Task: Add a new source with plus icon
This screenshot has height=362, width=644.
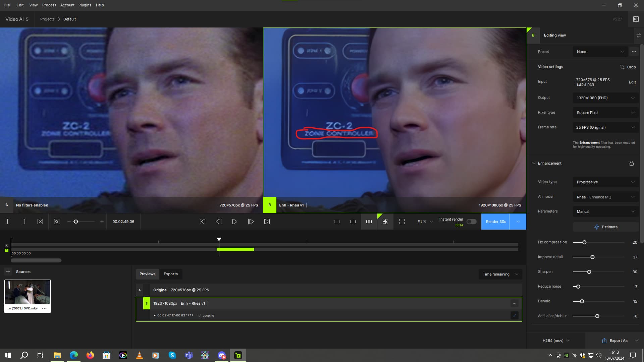Action: 8,271
